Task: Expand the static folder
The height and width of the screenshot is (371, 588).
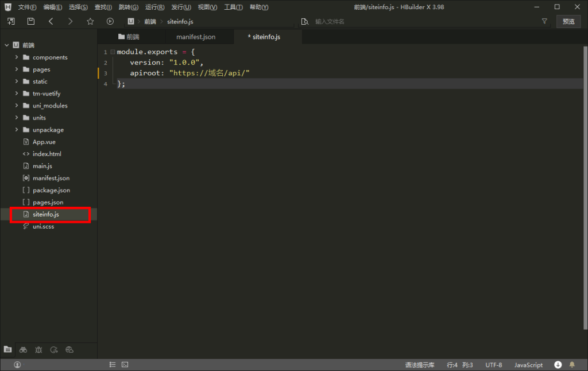Action: (17, 81)
